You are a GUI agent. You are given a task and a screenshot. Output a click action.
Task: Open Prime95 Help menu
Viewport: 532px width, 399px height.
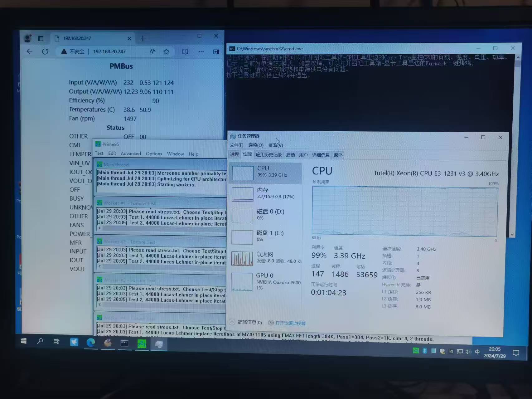[x=193, y=154]
